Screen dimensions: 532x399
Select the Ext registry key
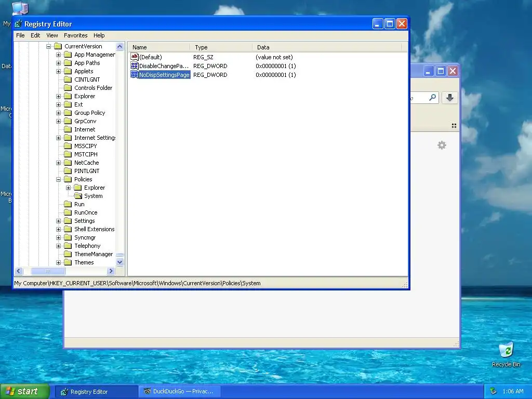78,104
